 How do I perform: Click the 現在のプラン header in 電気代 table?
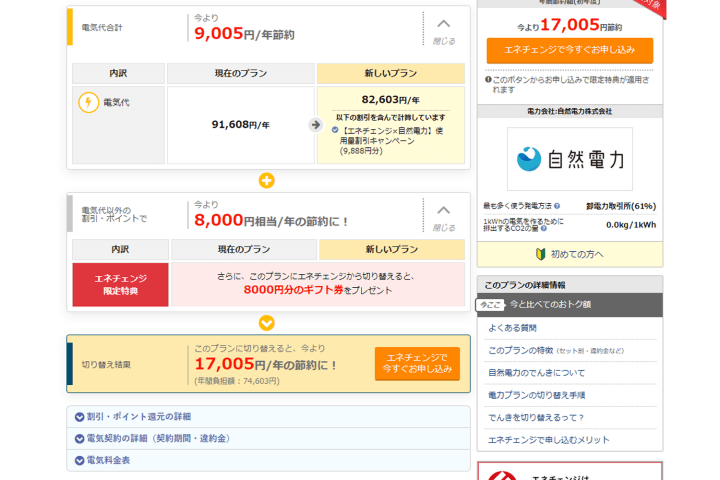click(x=241, y=73)
